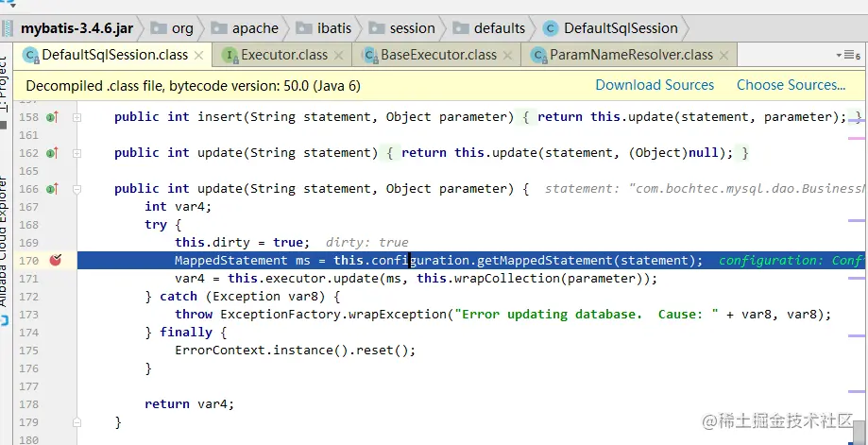868x445 pixels.
Task: Click line number 173 in the gutter
Action: coord(28,315)
